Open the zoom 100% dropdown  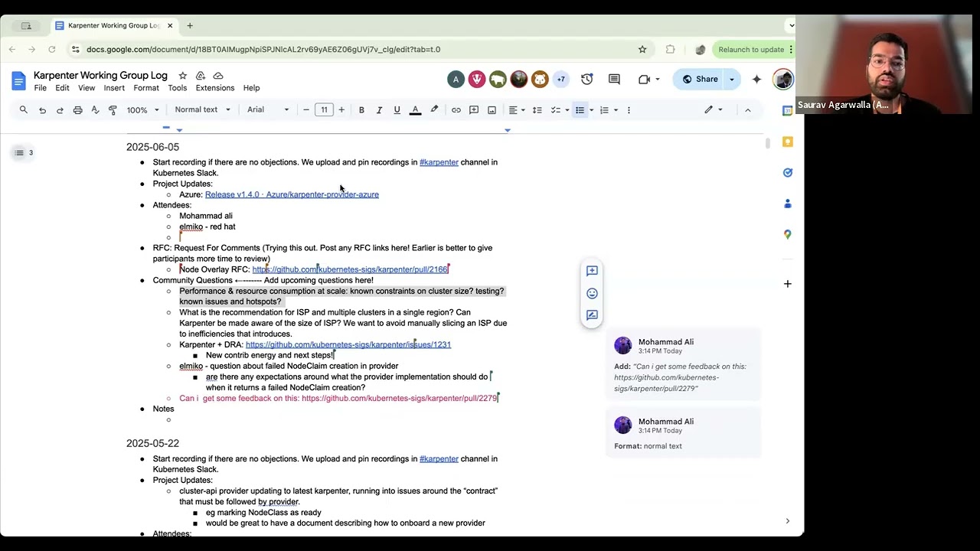pos(143,110)
